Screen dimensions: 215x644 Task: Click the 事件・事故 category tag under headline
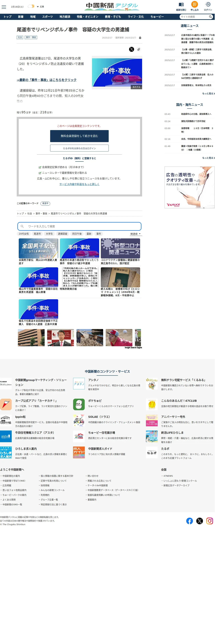pyautogui.click(x=31, y=37)
